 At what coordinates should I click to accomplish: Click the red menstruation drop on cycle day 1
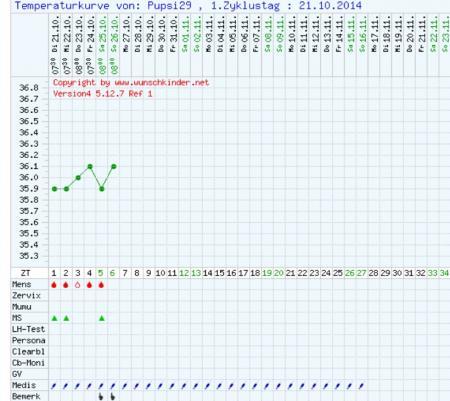click(54, 285)
